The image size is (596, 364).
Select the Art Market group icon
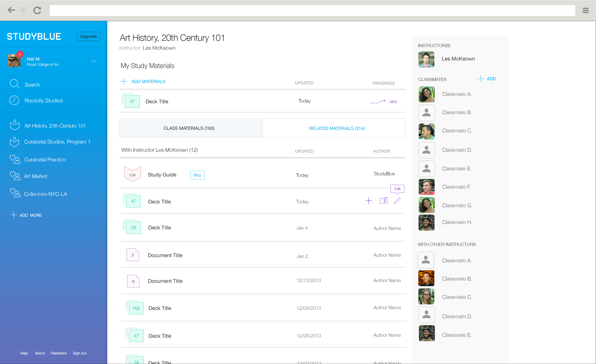click(x=15, y=176)
